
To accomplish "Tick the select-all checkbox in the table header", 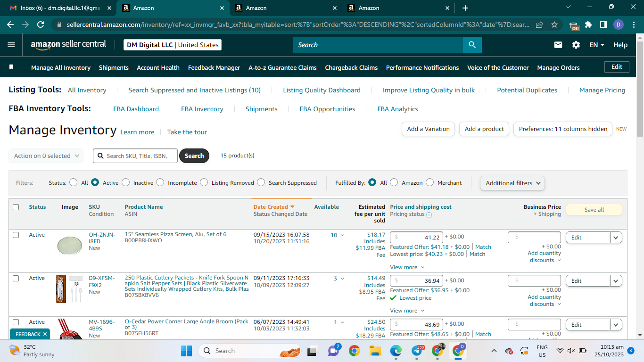I will pyautogui.click(x=16, y=207).
